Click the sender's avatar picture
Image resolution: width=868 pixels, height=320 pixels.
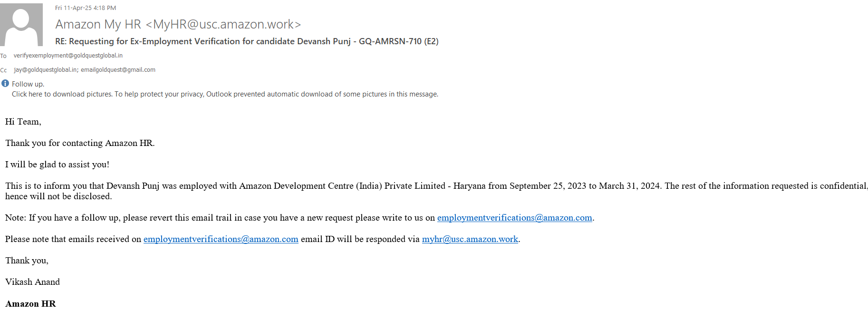pyautogui.click(x=21, y=24)
